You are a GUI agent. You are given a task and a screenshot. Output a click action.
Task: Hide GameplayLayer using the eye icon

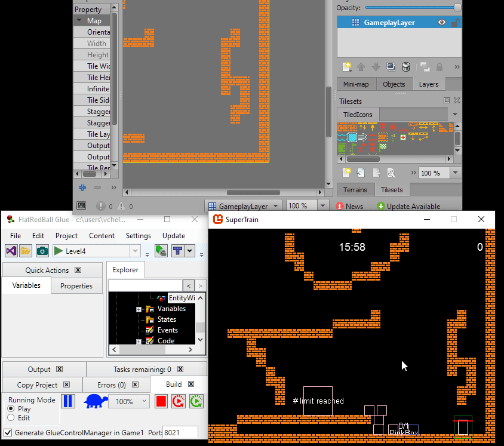click(x=442, y=23)
